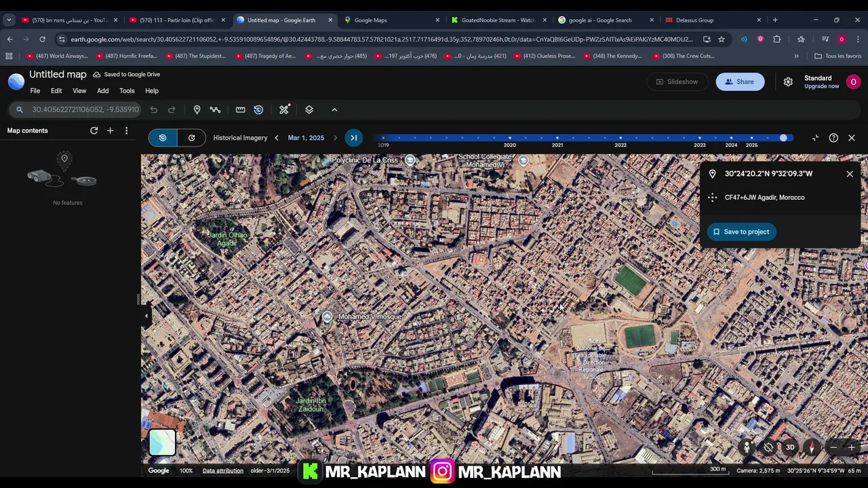Click the historical imagery clock tool in toolbar
868x488 pixels.
coord(258,110)
